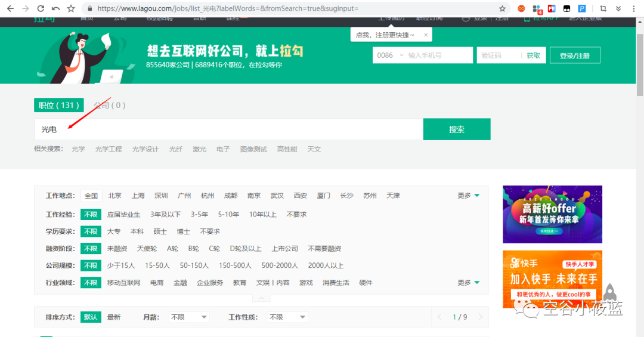The height and width of the screenshot is (337, 644).
Task: Go forward using browser forward arrow
Action: tap(26, 8)
